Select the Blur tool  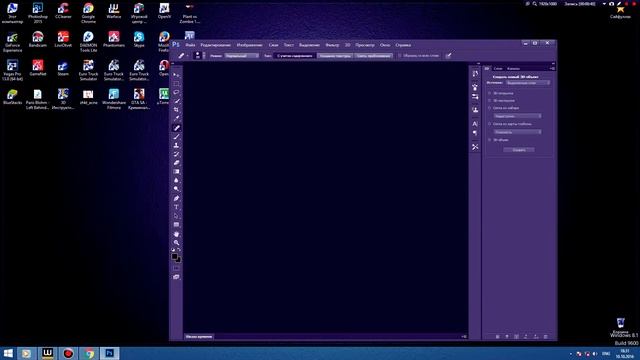pos(176,180)
